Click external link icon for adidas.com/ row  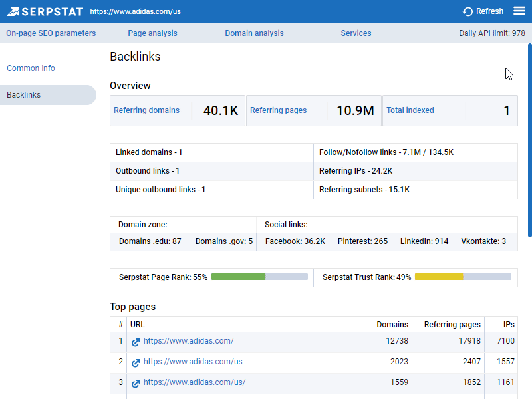(136, 342)
